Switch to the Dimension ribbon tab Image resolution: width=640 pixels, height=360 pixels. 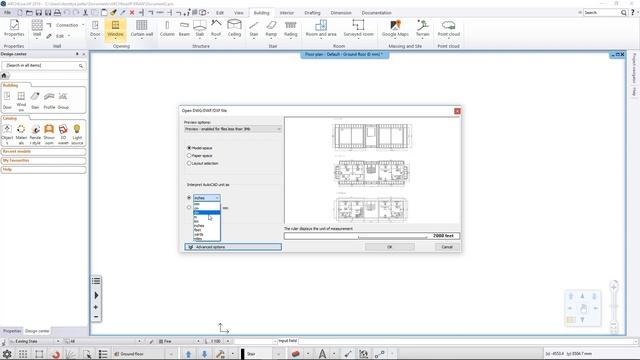(x=341, y=13)
